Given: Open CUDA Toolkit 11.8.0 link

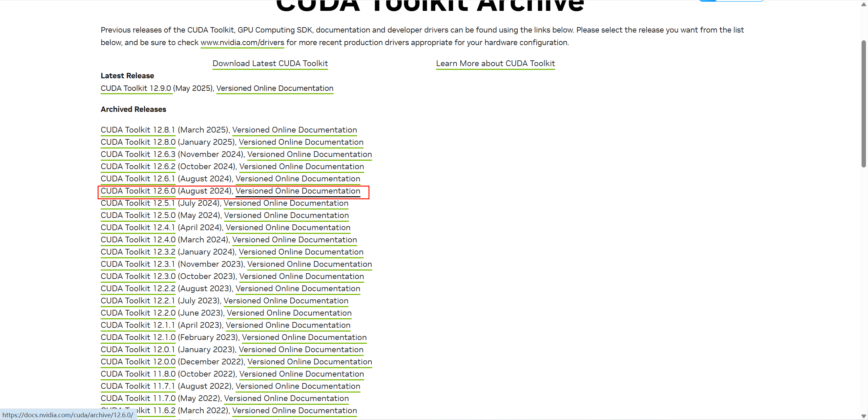Looking at the screenshot, I should pyautogui.click(x=138, y=374).
